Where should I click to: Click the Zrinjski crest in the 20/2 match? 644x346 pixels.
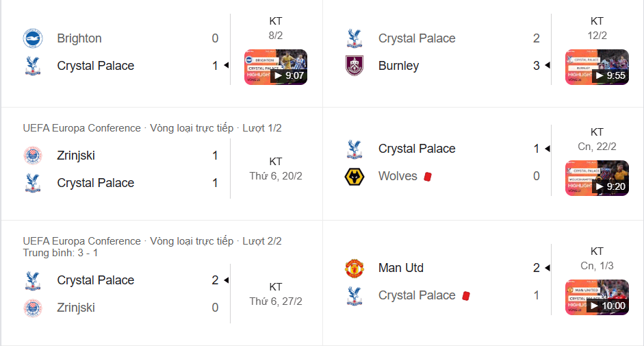[x=33, y=156]
